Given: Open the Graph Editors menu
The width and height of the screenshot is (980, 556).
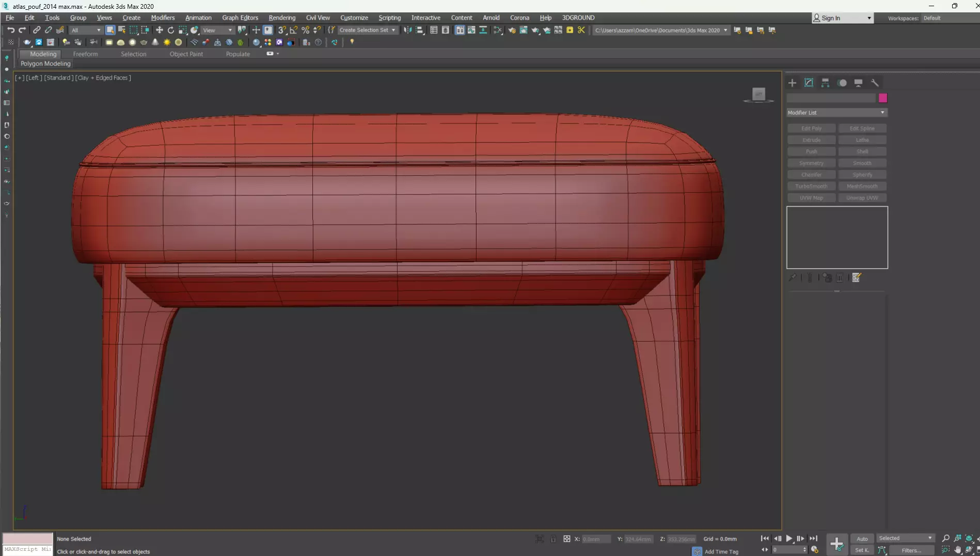Looking at the screenshot, I should [x=240, y=18].
